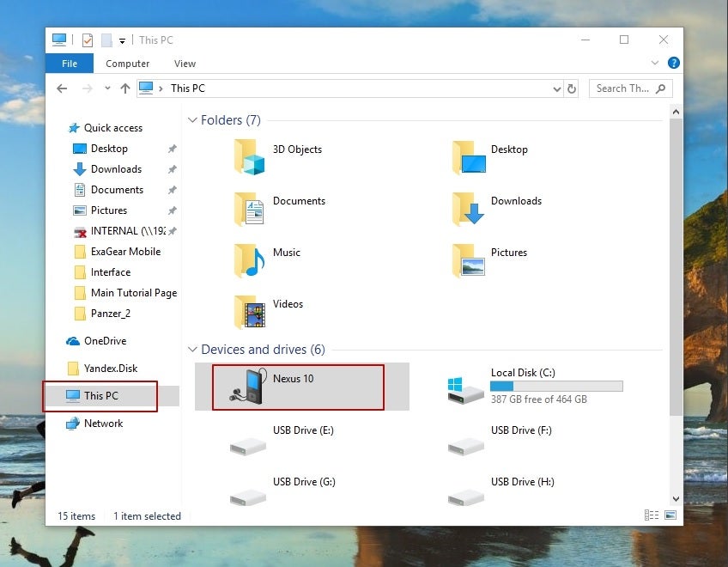Open the address bar history dropdown
The image size is (728, 567).
(557, 88)
